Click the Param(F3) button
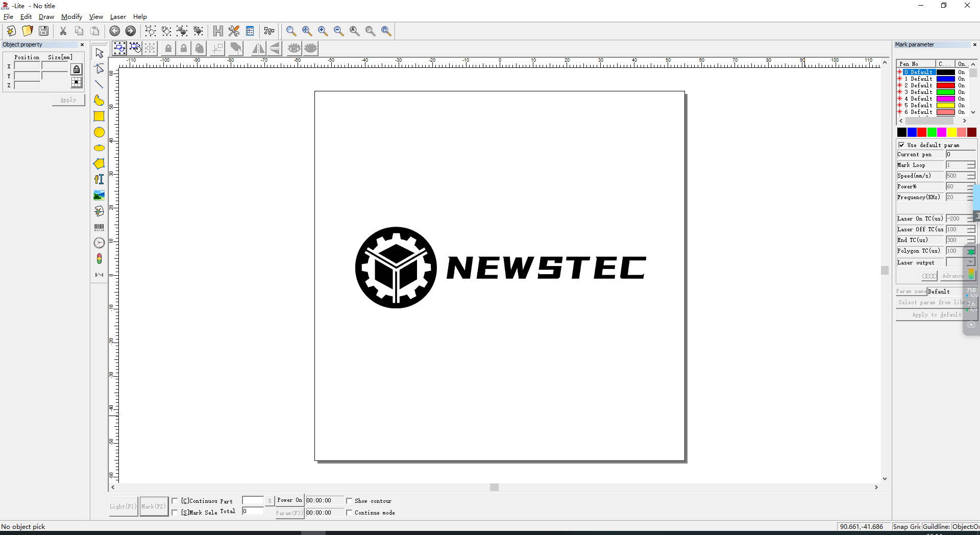The height and width of the screenshot is (535, 980). (x=289, y=513)
